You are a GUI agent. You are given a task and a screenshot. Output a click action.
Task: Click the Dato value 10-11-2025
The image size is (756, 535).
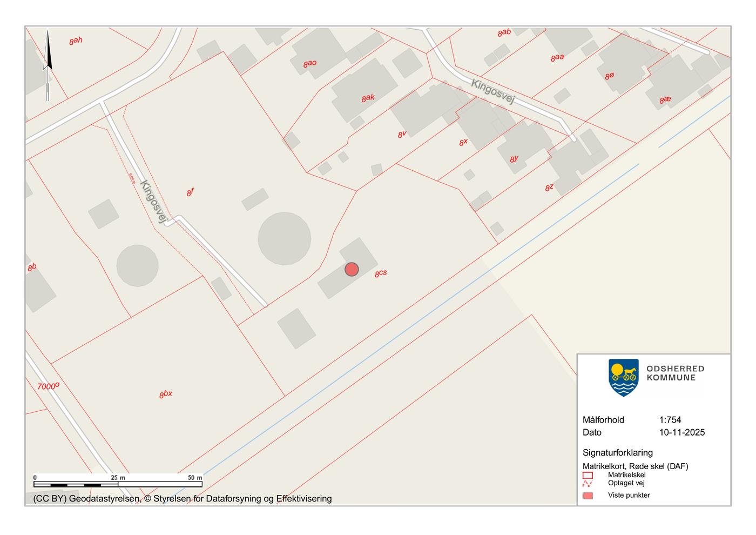coord(681,432)
